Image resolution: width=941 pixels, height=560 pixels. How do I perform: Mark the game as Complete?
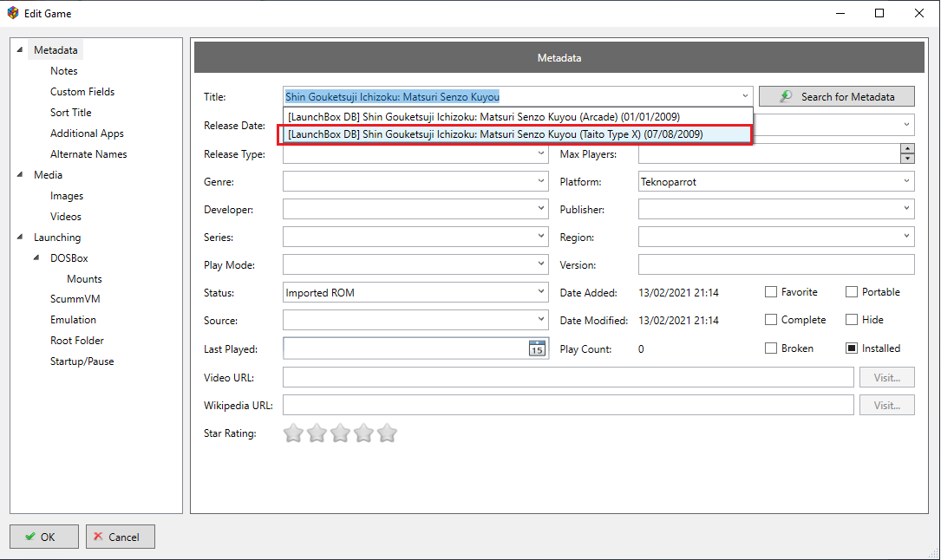pyautogui.click(x=771, y=320)
